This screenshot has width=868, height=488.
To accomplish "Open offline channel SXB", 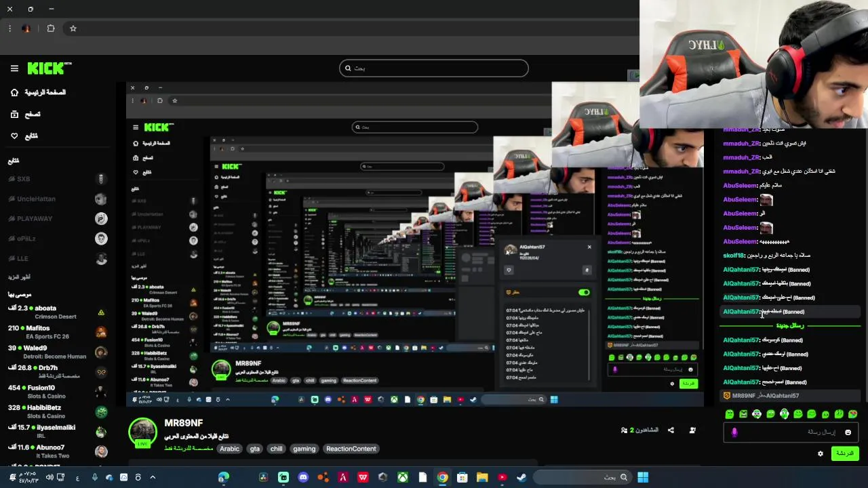I will 58,179.
